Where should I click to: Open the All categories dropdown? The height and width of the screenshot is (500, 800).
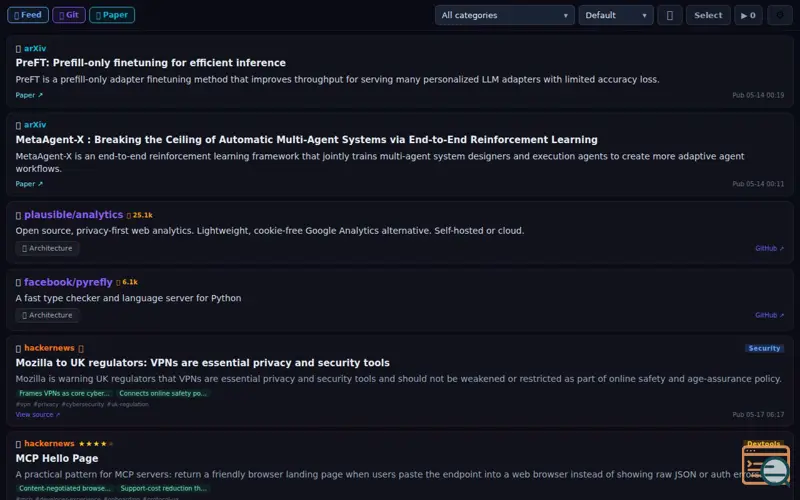pos(505,15)
